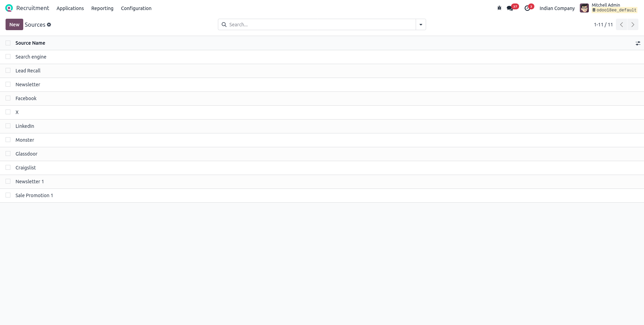
Task: Open the Indian Company switcher
Action: pos(557,8)
